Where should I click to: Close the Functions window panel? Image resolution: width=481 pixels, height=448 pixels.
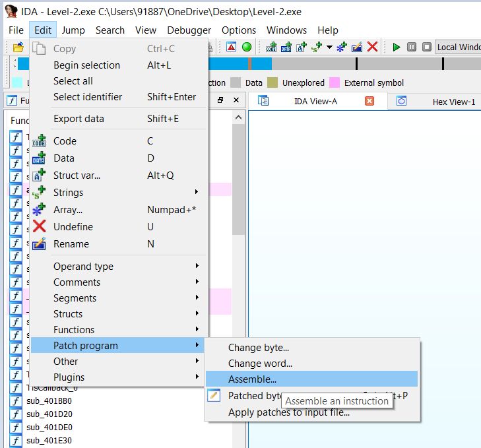236,100
